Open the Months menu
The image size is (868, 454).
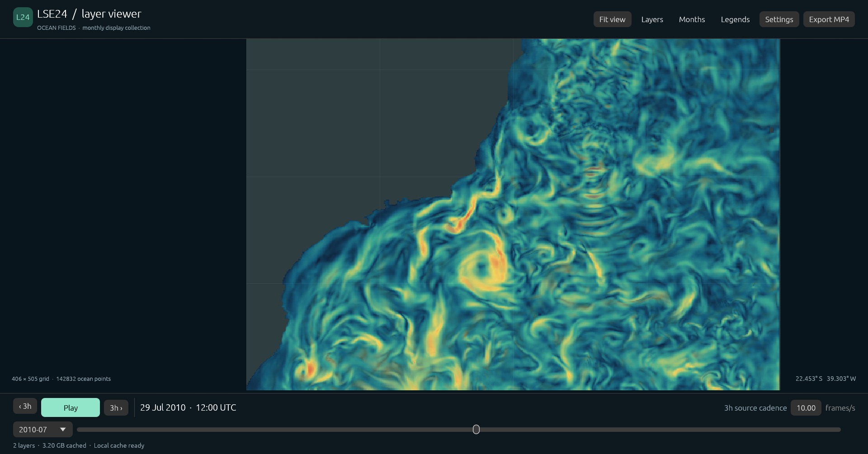point(692,19)
